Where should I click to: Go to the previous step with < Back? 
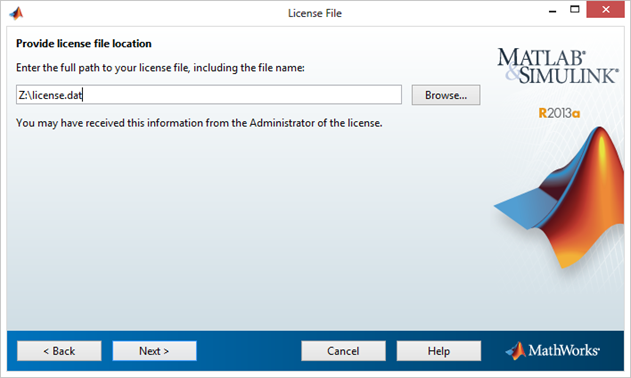pyautogui.click(x=59, y=351)
